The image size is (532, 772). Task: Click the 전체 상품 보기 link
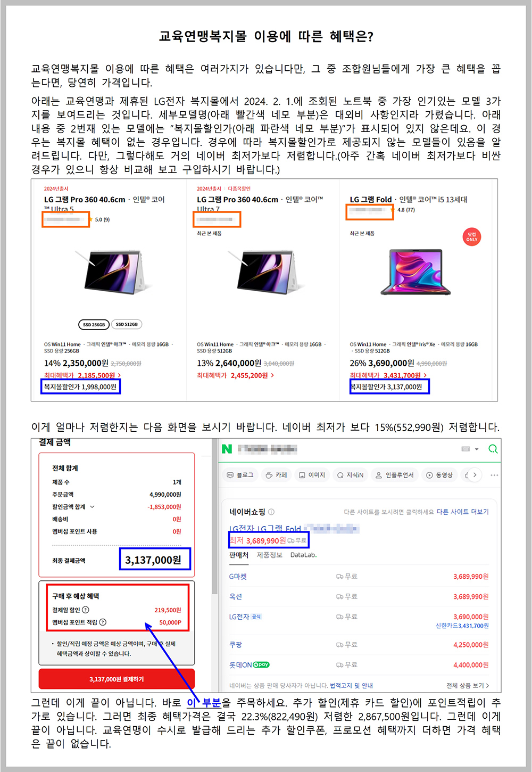(x=467, y=686)
